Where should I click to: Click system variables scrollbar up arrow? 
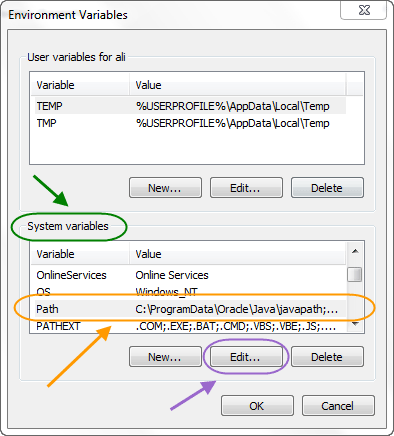coord(355,251)
